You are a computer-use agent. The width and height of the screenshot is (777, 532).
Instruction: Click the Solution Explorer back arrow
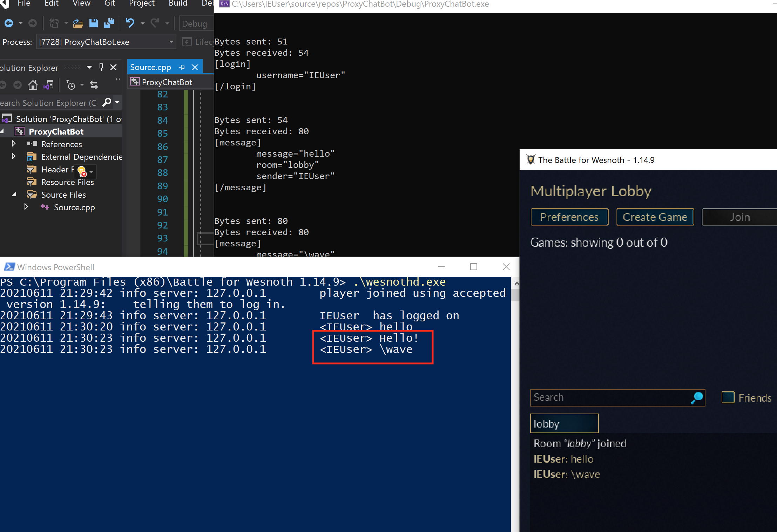[x=3, y=85]
